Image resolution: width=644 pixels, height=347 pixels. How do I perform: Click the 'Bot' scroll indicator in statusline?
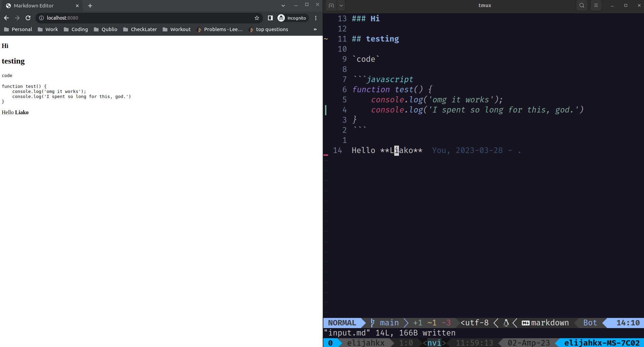coord(590,323)
